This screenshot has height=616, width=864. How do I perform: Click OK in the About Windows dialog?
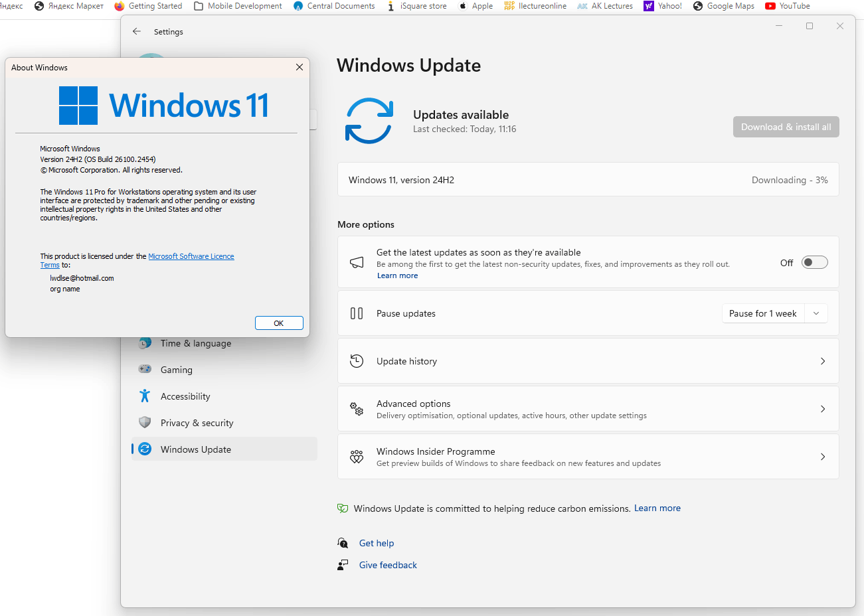pos(279,323)
